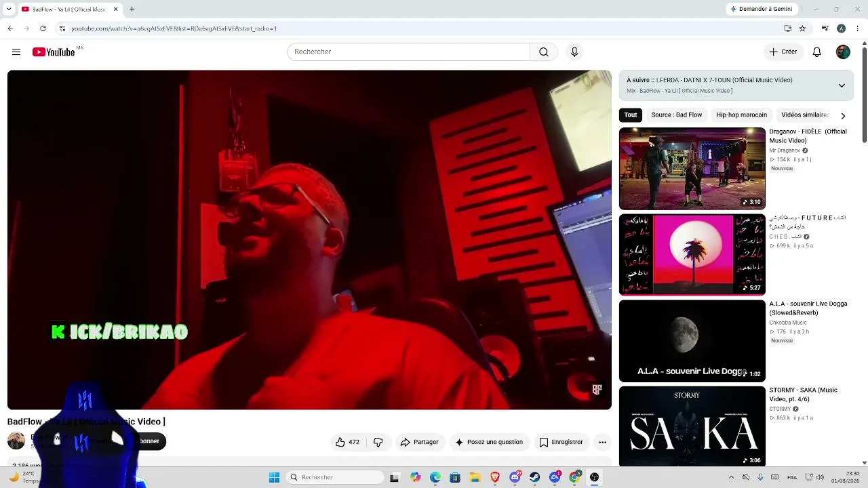Open the more actions ellipsis under the video
The image size is (868, 488).
(602, 442)
